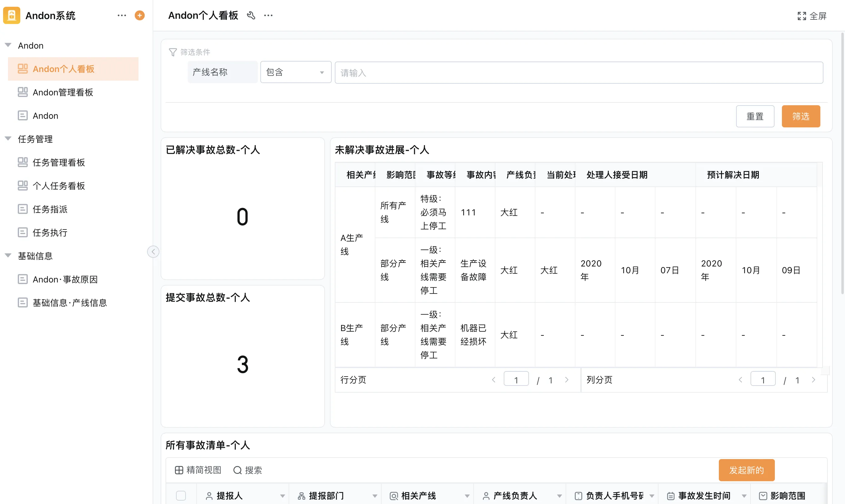The height and width of the screenshot is (504, 845).
Task: Toggle the select-all checkbox in table header
Action: point(181,495)
